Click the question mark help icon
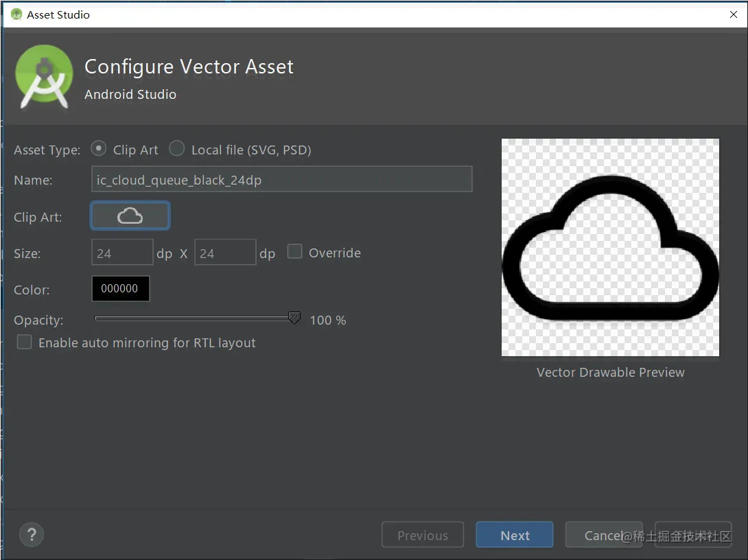 click(x=32, y=535)
